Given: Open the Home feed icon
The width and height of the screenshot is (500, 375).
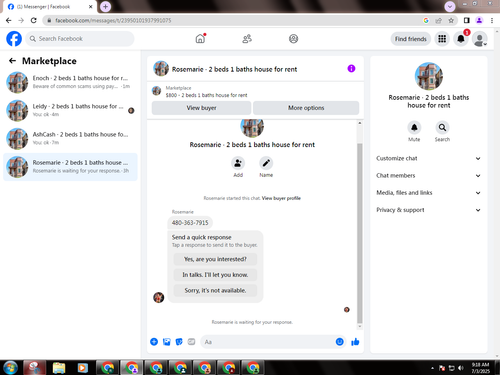Looking at the screenshot, I should coord(200,39).
